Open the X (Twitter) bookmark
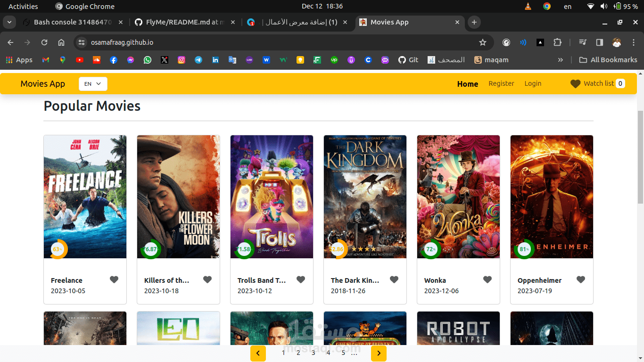This screenshot has width=644, height=362. click(x=165, y=60)
